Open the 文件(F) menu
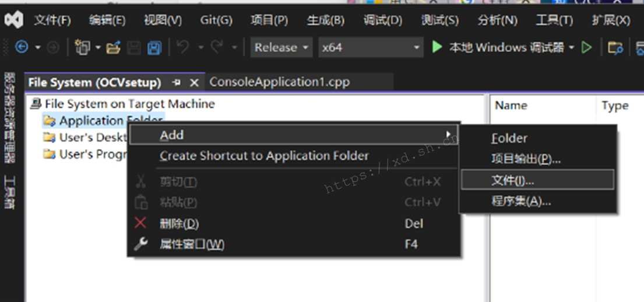The image size is (644, 302). click(x=52, y=20)
